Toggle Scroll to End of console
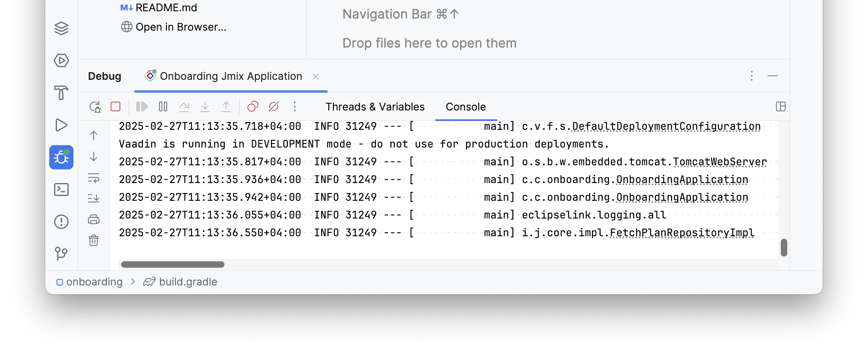Image resolution: width=868 pixels, height=354 pixels. [x=94, y=198]
